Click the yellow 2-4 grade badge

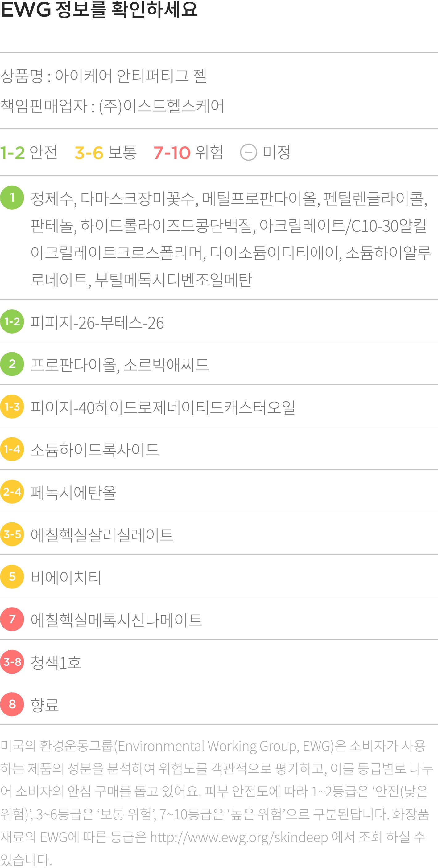tap(12, 492)
